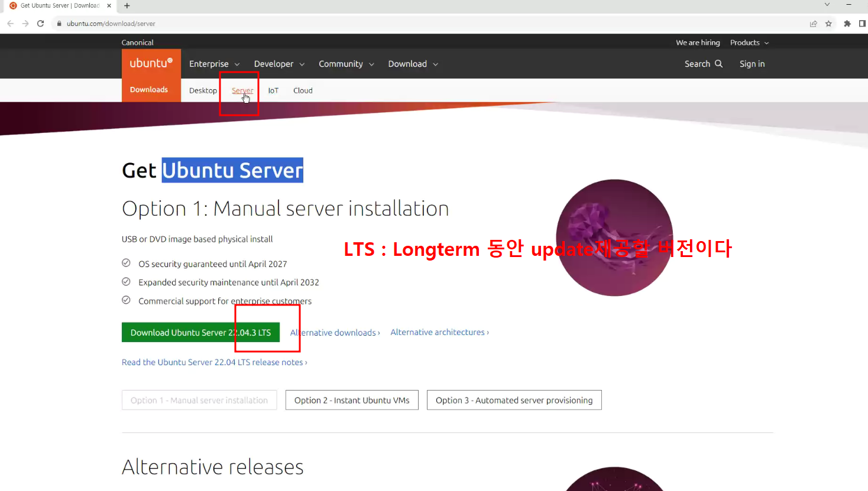The image size is (868, 491).
Task: Click the Canonical link
Action: tap(138, 43)
